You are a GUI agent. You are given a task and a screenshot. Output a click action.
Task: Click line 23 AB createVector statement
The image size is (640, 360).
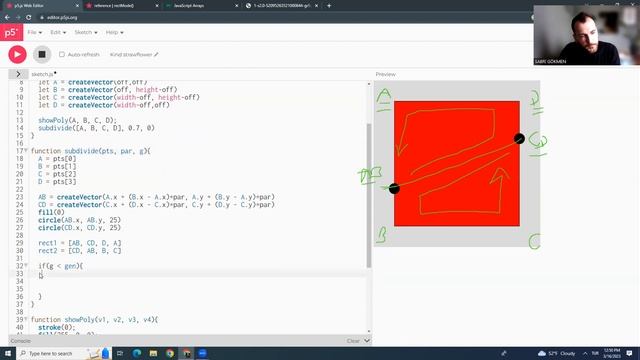tap(156, 197)
